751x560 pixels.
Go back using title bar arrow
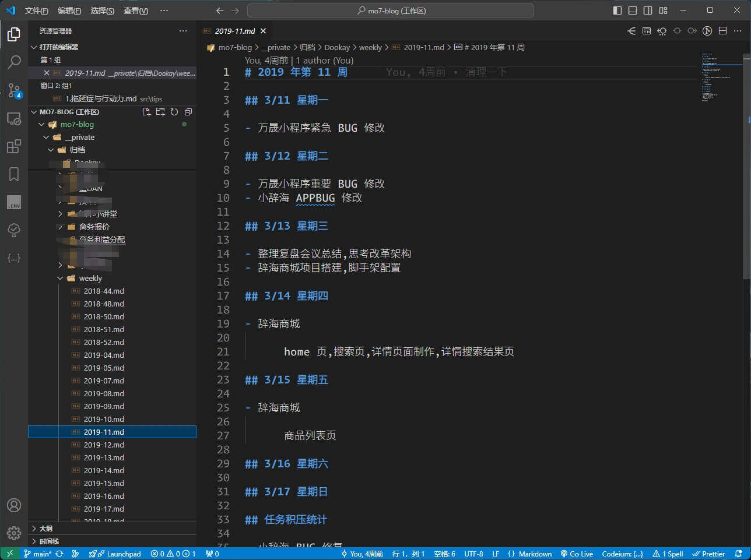pyautogui.click(x=220, y=10)
